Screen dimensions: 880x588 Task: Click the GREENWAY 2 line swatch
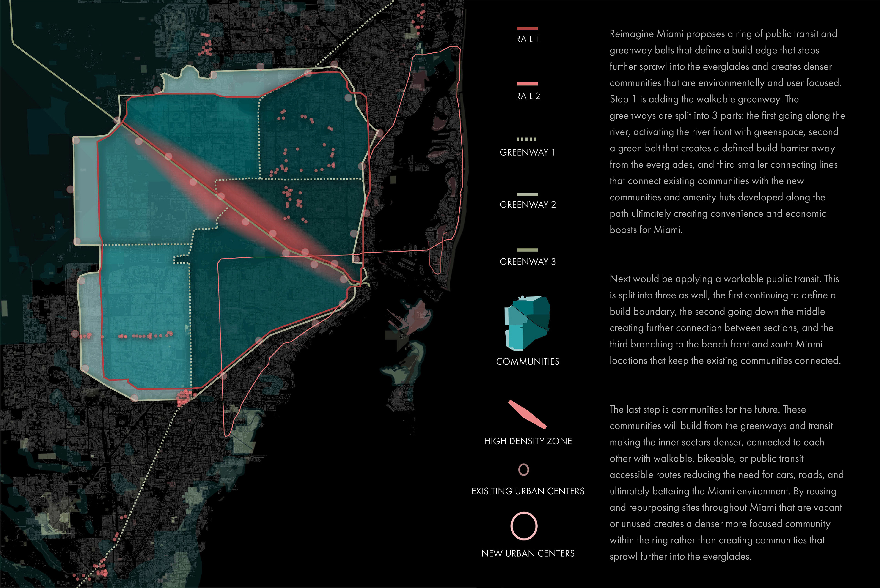[527, 194]
